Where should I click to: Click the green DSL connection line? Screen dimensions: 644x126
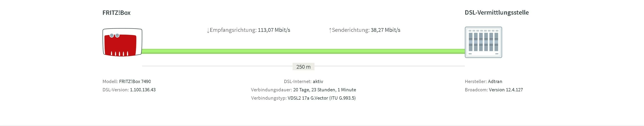coord(304,51)
